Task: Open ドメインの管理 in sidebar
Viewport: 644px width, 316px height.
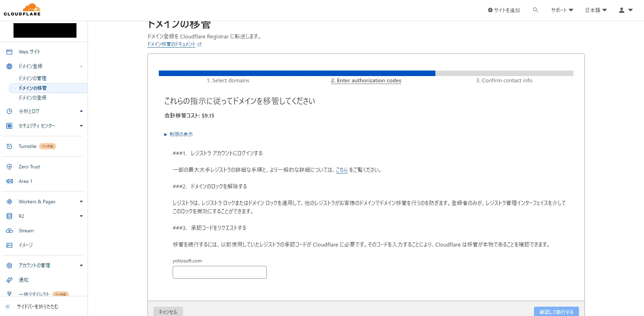Action: 33,78
